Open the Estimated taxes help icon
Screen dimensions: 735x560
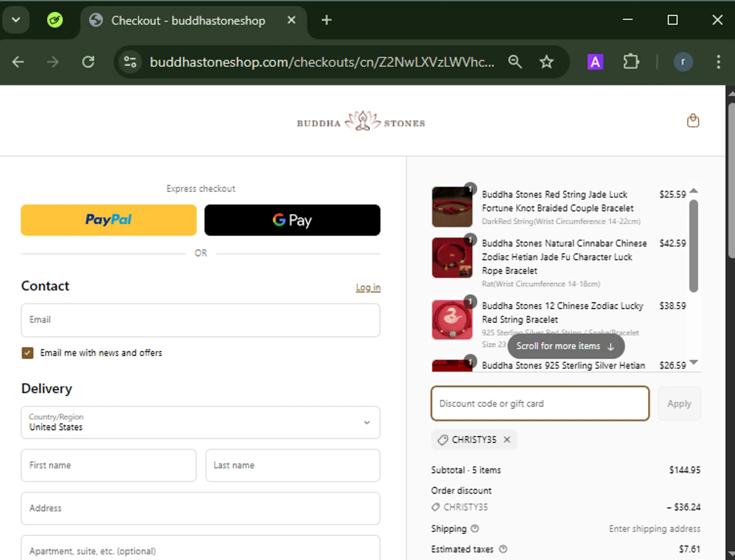(503, 549)
